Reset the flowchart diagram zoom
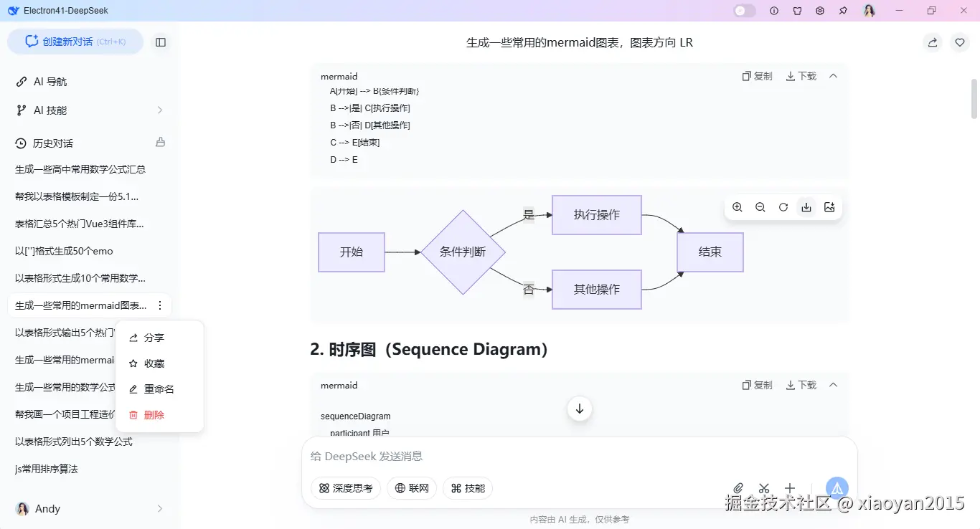 (x=783, y=207)
